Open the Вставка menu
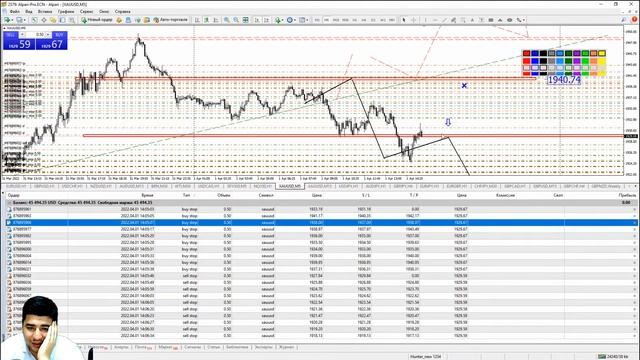Image resolution: width=640 pixels, height=360 pixels. pos(45,12)
